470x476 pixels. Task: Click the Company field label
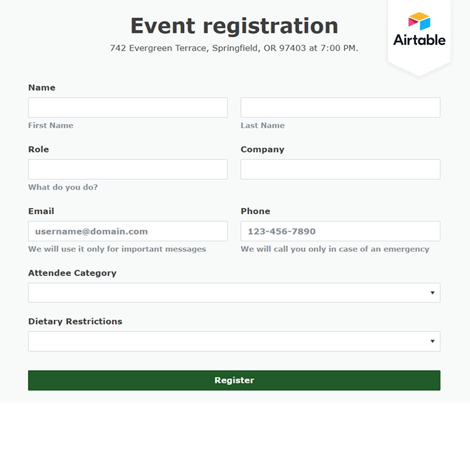point(262,150)
